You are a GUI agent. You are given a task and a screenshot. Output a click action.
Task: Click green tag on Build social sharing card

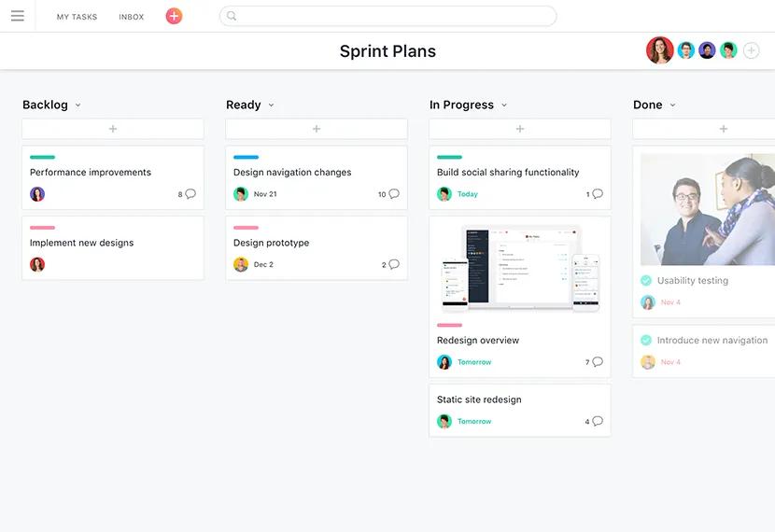click(449, 158)
